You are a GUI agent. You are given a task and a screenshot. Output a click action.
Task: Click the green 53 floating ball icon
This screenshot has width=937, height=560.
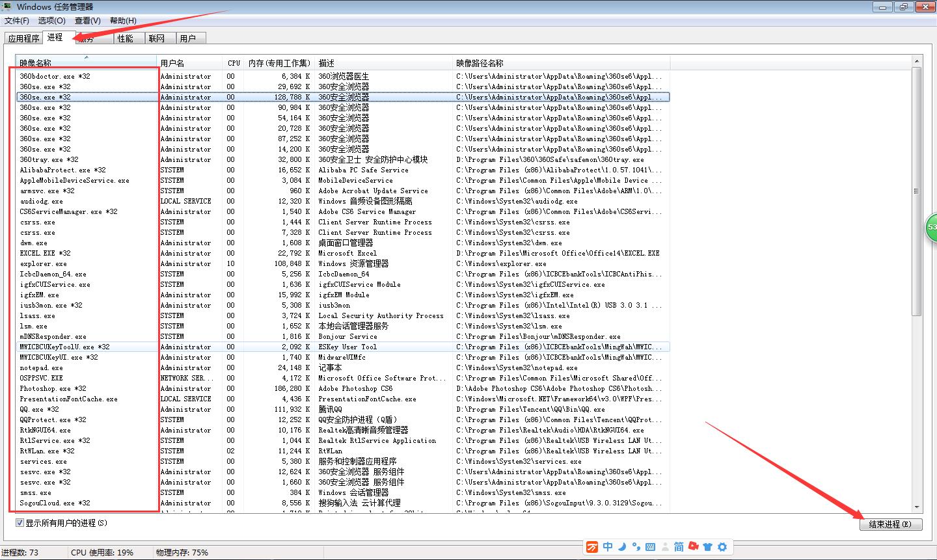[x=931, y=228]
